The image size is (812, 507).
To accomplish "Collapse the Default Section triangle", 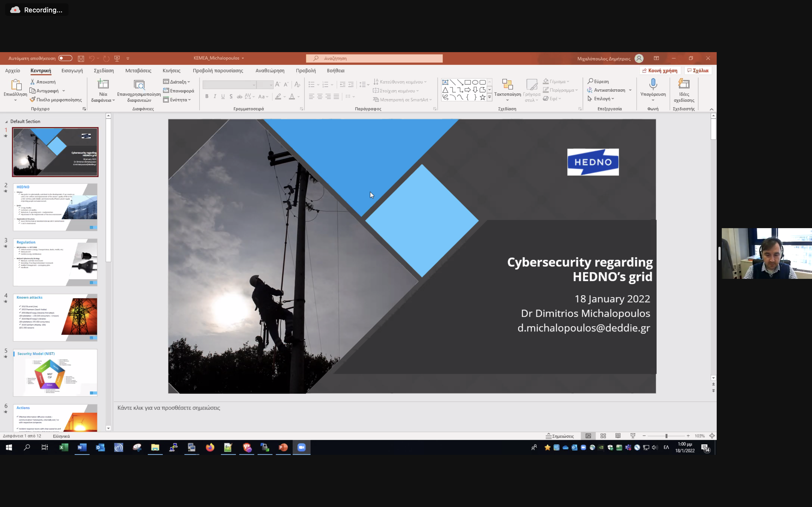I will 6,122.
